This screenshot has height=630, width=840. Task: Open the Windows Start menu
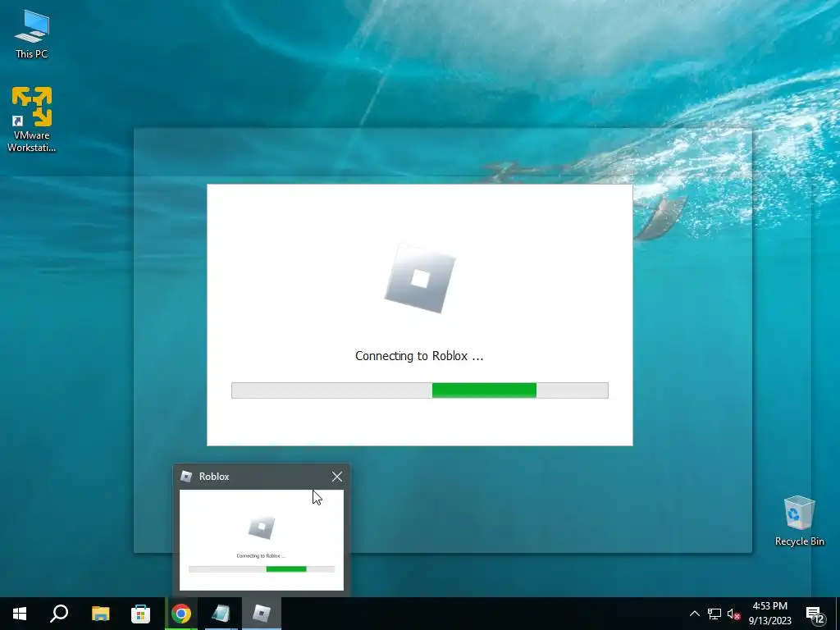tap(20, 614)
